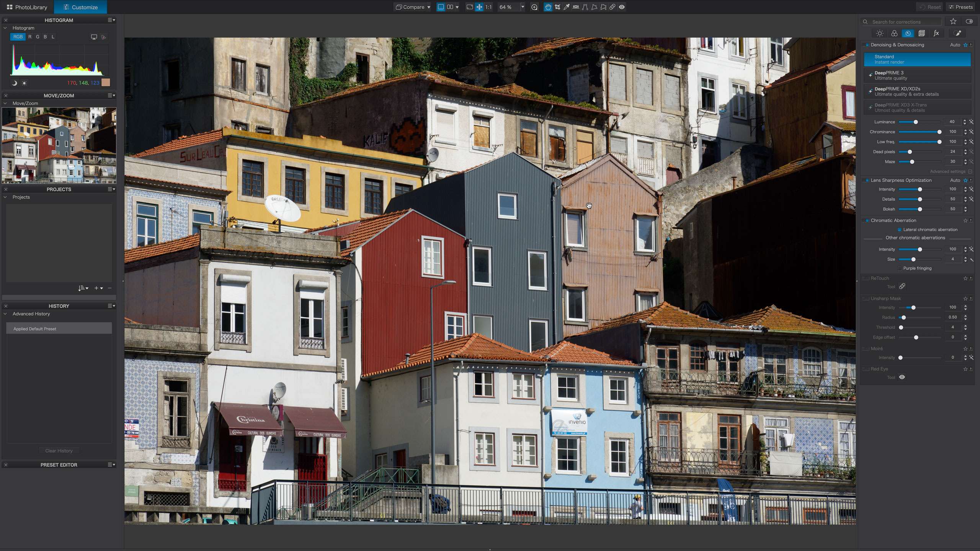The image size is (980, 551).
Task: Click the Red Eye tool in toolbar
Action: click(622, 7)
